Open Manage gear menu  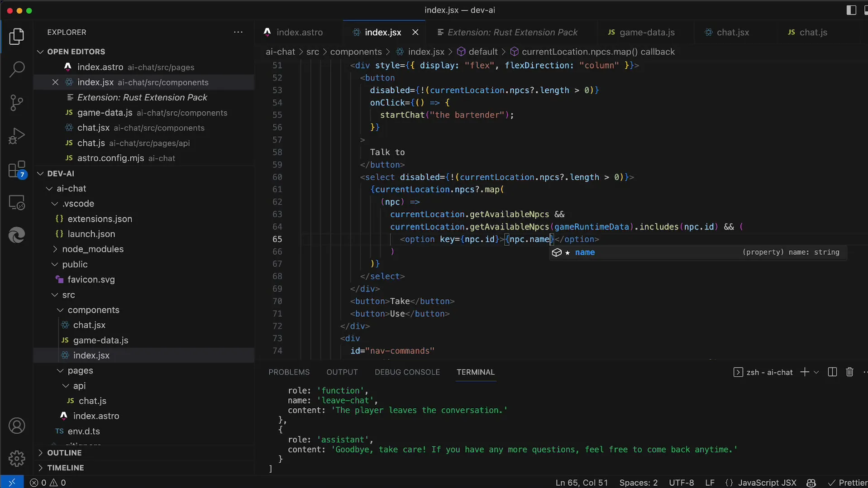[17, 459]
